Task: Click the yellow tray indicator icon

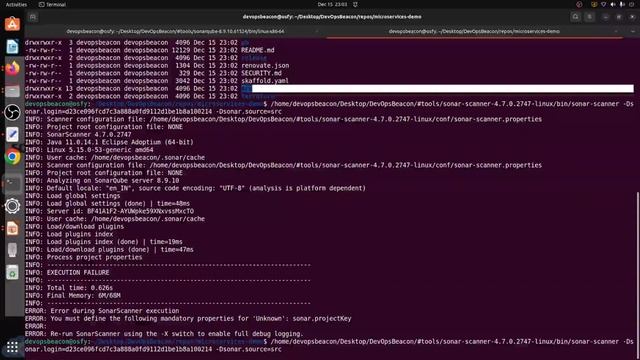Action: 594,4
